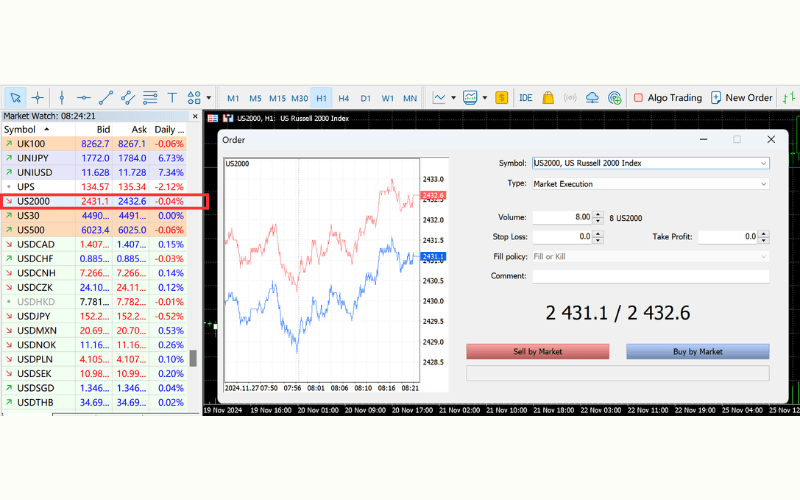The image size is (800, 500).
Task: Select USDCAD row in Market Watch
Action: point(94,244)
